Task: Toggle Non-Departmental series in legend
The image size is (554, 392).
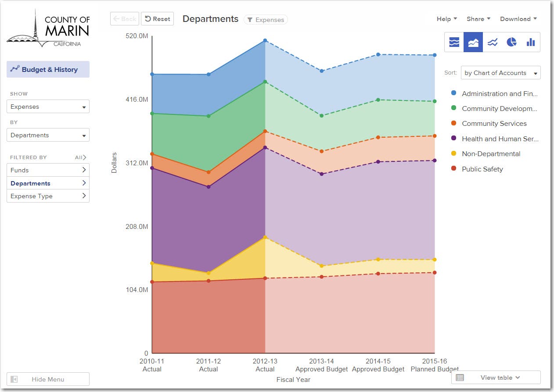Action: click(491, 154)
